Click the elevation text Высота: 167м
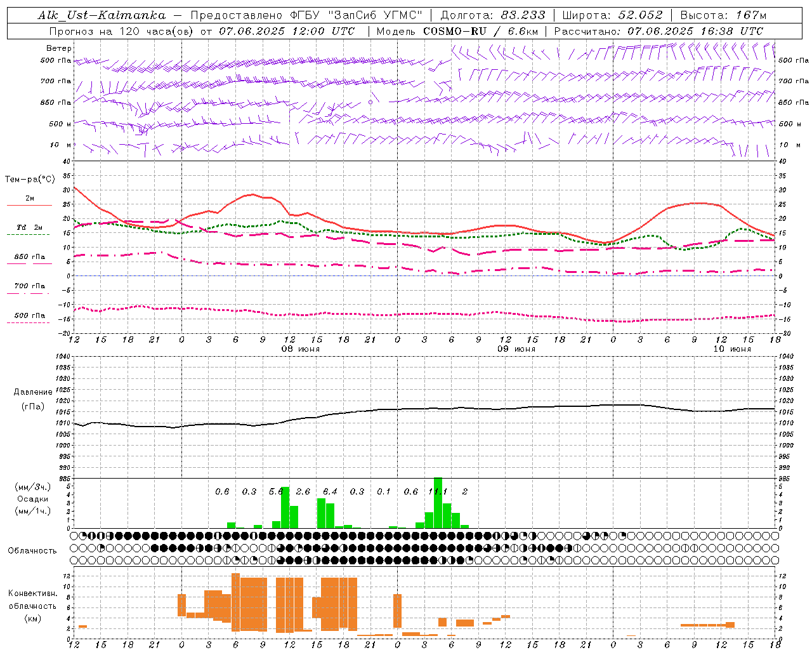The width and height of the screenshot is (812, 650). pyautogui.click(x=723, y=15)
